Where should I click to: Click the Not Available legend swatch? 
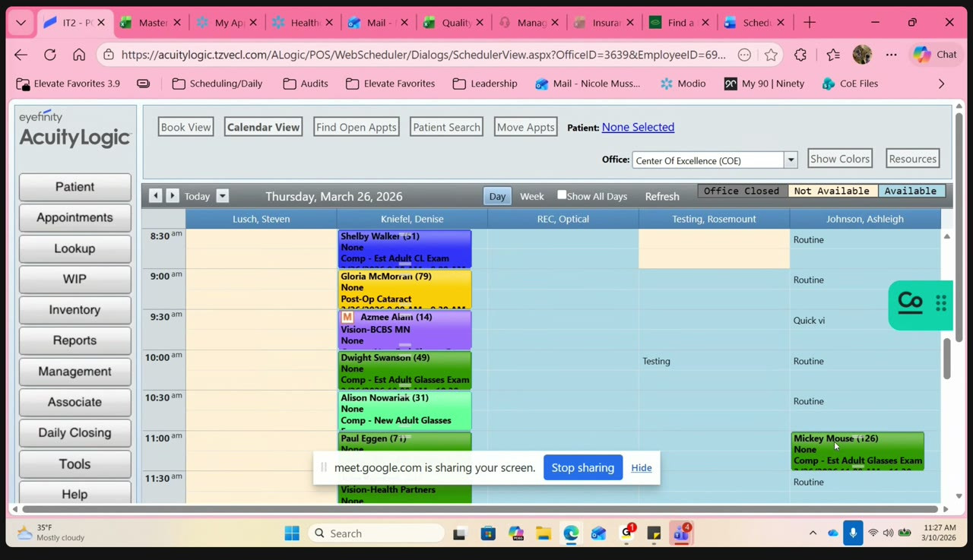[x=832, y=191]
